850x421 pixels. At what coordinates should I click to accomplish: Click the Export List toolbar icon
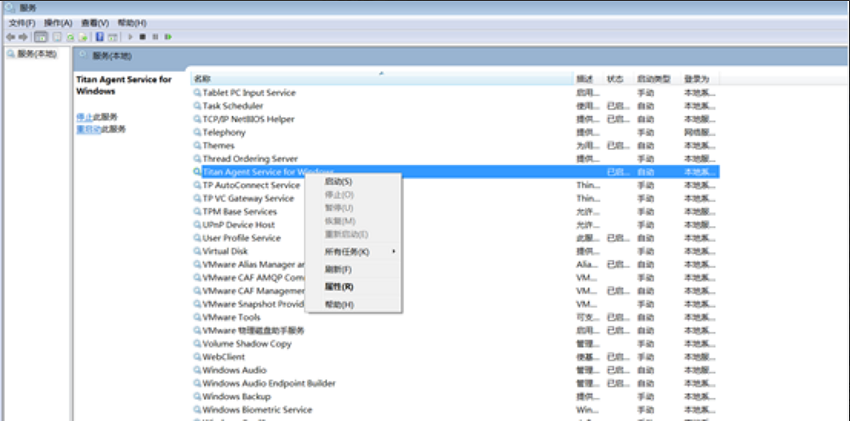coord(83,37)
